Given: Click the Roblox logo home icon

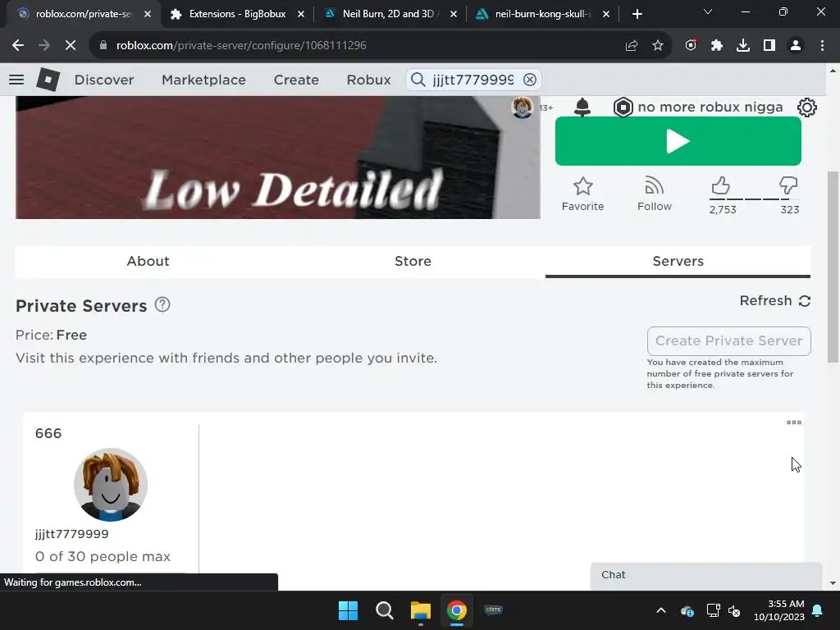Looking at the screenshot, I should pos(48,80).
